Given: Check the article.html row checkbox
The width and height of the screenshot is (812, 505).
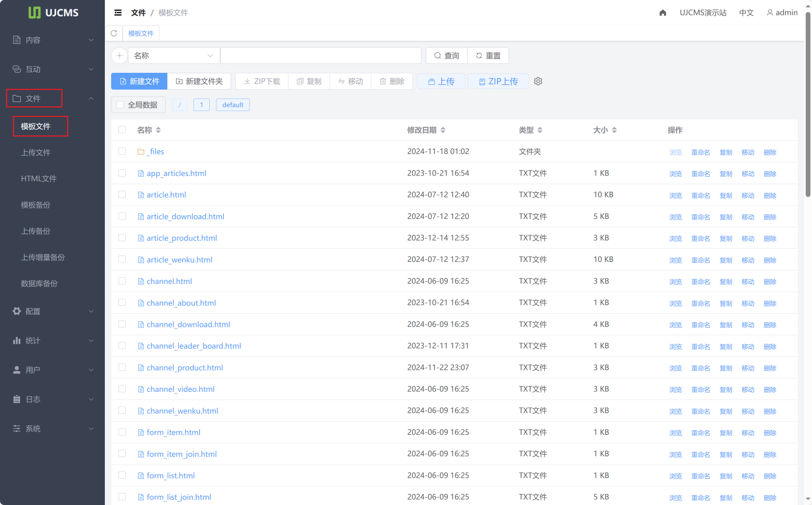Looking at the screenshot, I should [122, 194].
